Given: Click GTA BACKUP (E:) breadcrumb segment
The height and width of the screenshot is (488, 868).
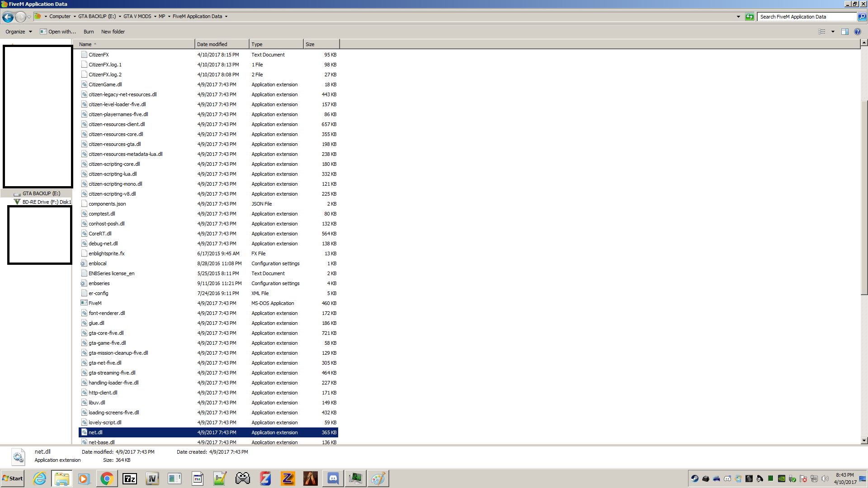Looking at the screenshot, I should pyautogui.click(x=97, y=17).
